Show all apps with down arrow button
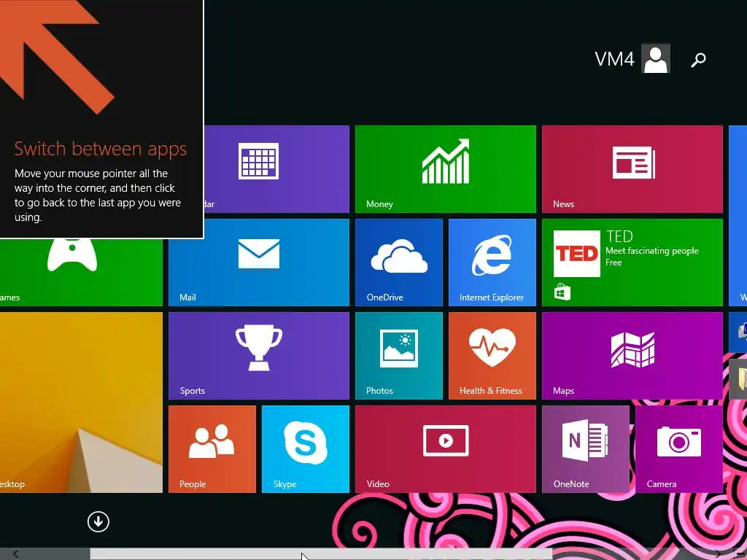Viewport: 747px width, 560px height. 98,521
